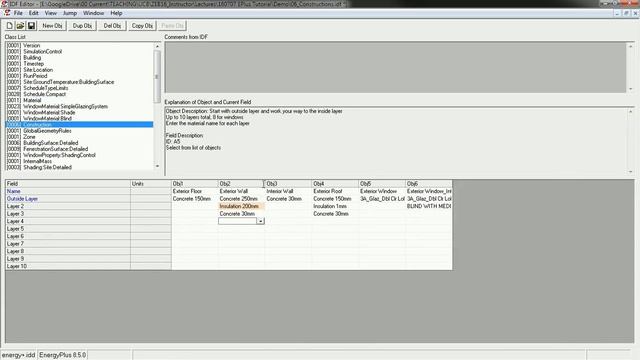Screen dimensions: 640x360
Task: Click the Obj5 column header
Action: pyautogui.click(x=382, y=184)
